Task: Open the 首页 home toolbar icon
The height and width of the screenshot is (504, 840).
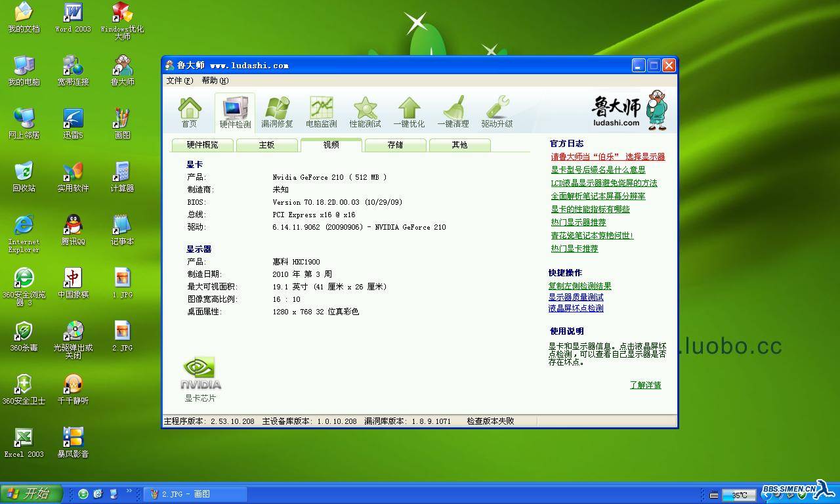Action: pos(189,112)
